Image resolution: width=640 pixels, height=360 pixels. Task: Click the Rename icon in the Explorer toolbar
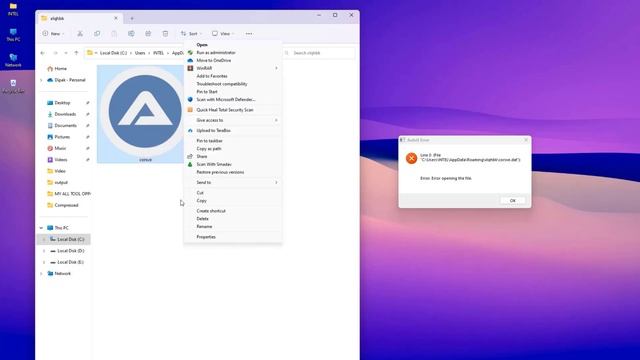(x=131, y=33)
